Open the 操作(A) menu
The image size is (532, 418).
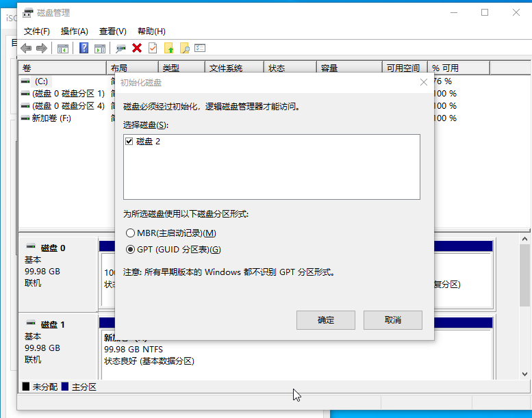(x=74, y=31)
